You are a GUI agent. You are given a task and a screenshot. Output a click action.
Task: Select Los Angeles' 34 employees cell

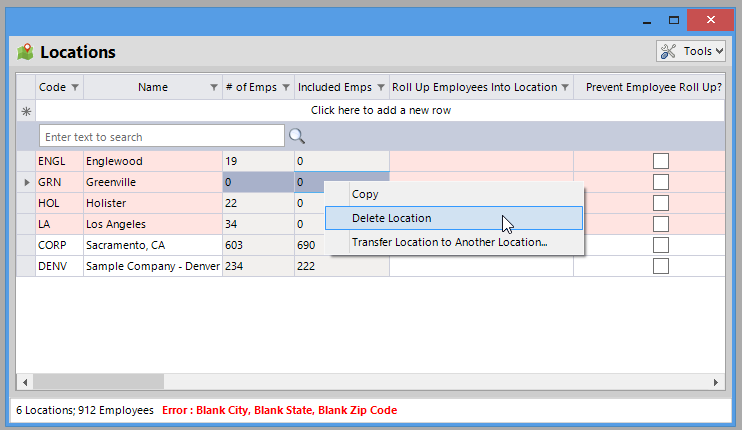tap(258, 224)
